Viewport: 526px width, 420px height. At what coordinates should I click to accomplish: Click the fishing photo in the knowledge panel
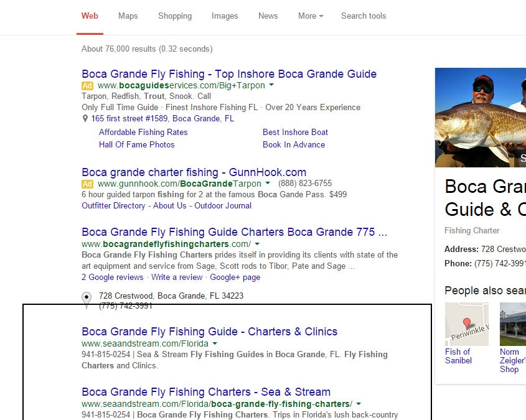pyautogui.click(x=481, y=118)
